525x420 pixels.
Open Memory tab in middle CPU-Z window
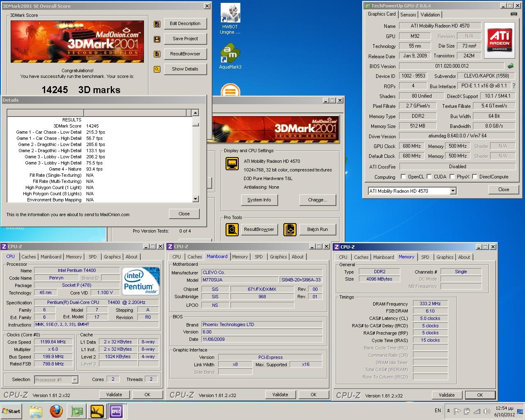coord(240,257)
